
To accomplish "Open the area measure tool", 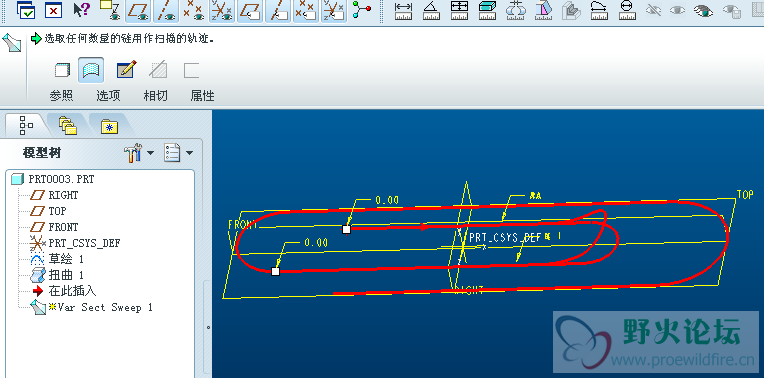I will click(x=459, y=10).
